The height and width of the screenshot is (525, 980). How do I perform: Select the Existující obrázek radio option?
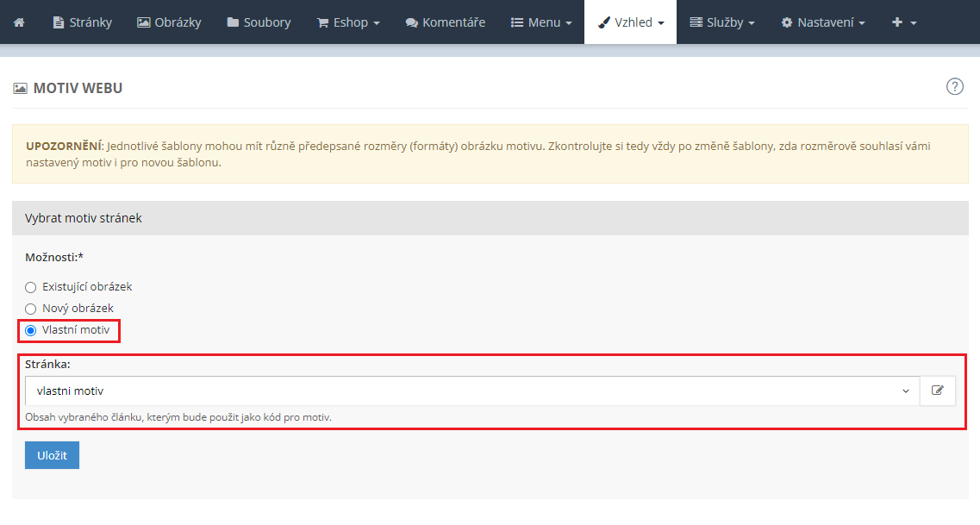pos(31,287)
